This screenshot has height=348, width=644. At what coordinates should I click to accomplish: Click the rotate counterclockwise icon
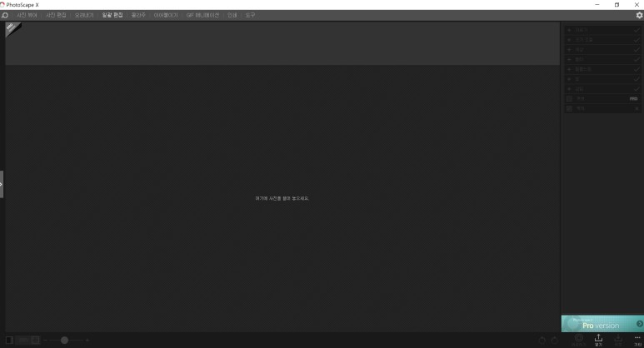click(542, 341)
